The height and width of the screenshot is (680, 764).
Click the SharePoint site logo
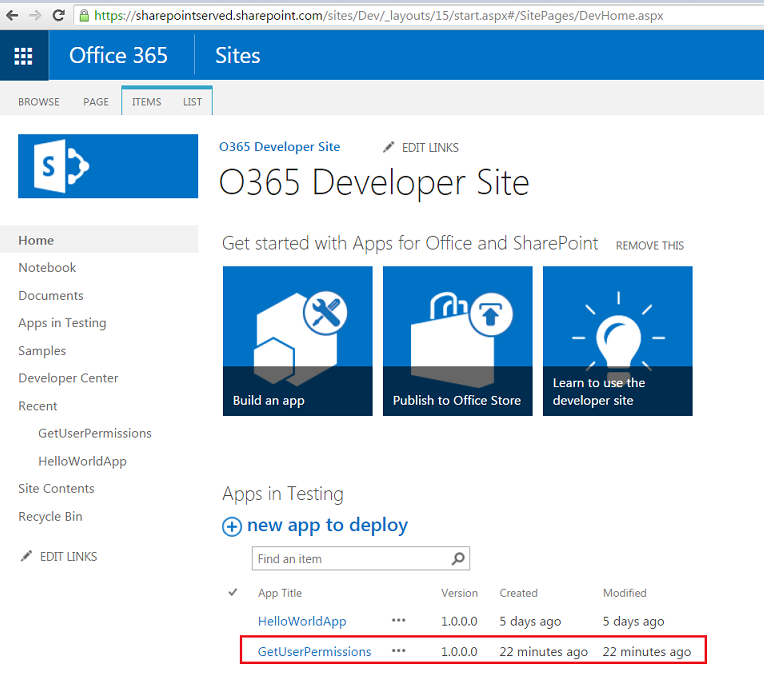108,166
